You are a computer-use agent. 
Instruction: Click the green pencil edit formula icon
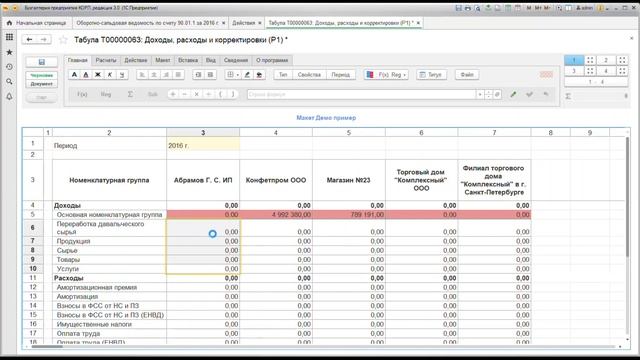click(513, 94)
